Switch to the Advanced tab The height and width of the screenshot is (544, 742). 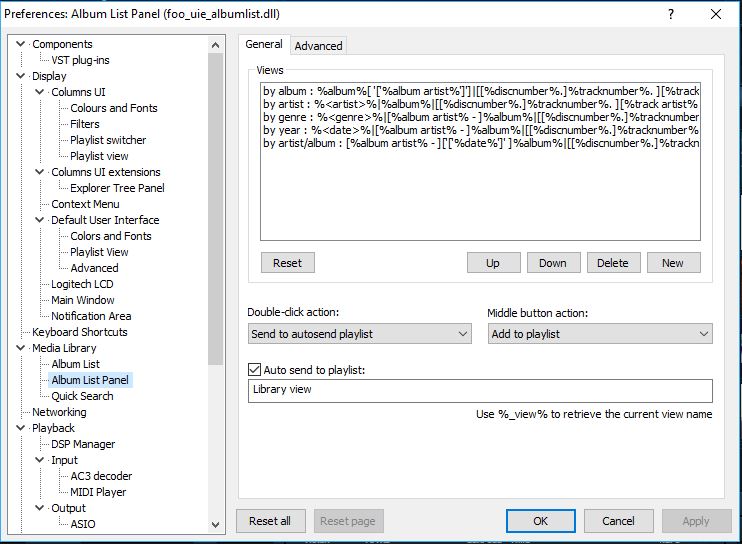[318, 46]
